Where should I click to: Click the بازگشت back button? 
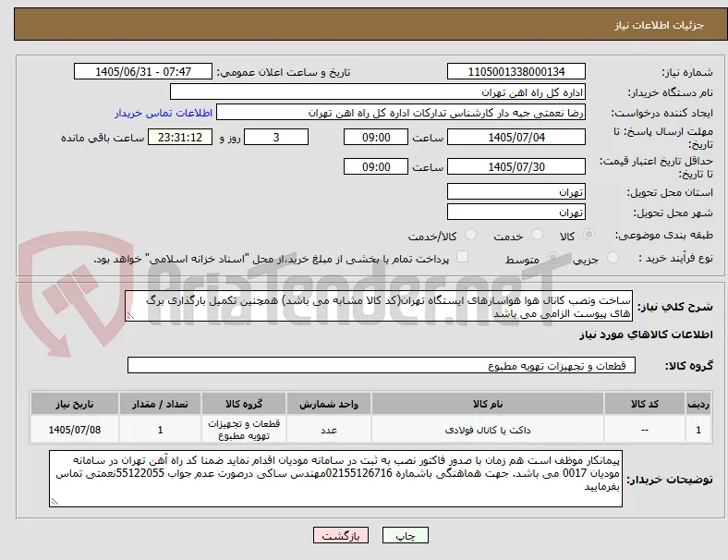[x=341, y=535]
